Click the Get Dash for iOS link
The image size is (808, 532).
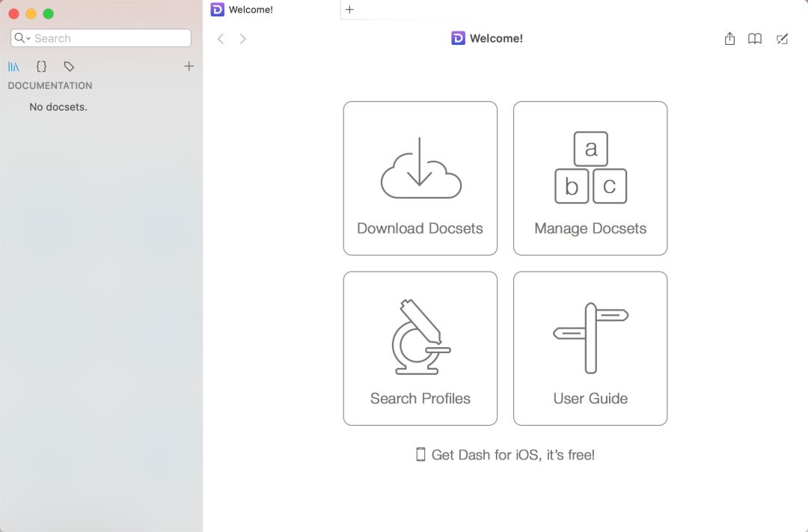click(506, 454)
